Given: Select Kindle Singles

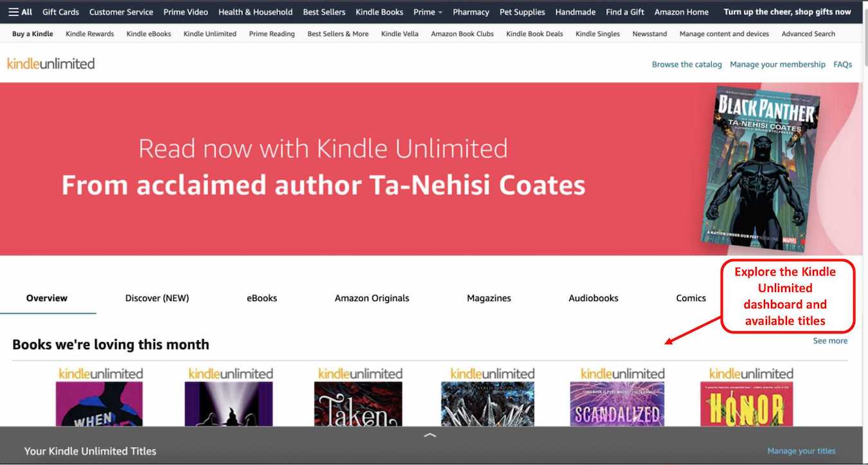Looking at the screenshot, I should point(598,33).
